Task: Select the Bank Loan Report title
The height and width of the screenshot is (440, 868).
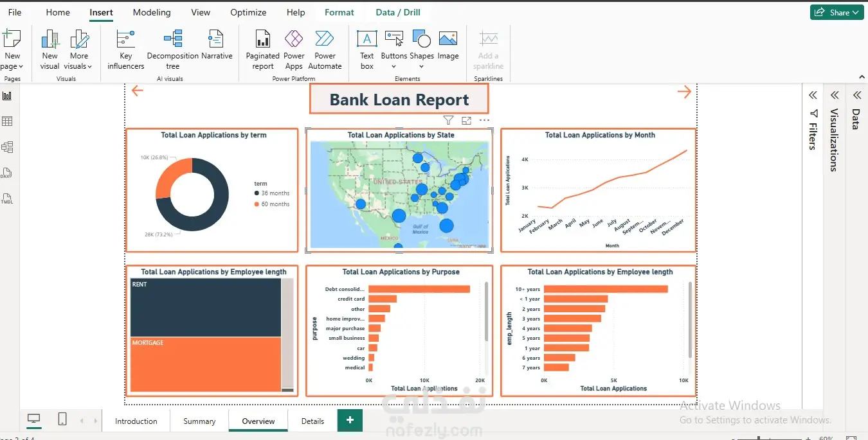Action: (x=399, y=100)
